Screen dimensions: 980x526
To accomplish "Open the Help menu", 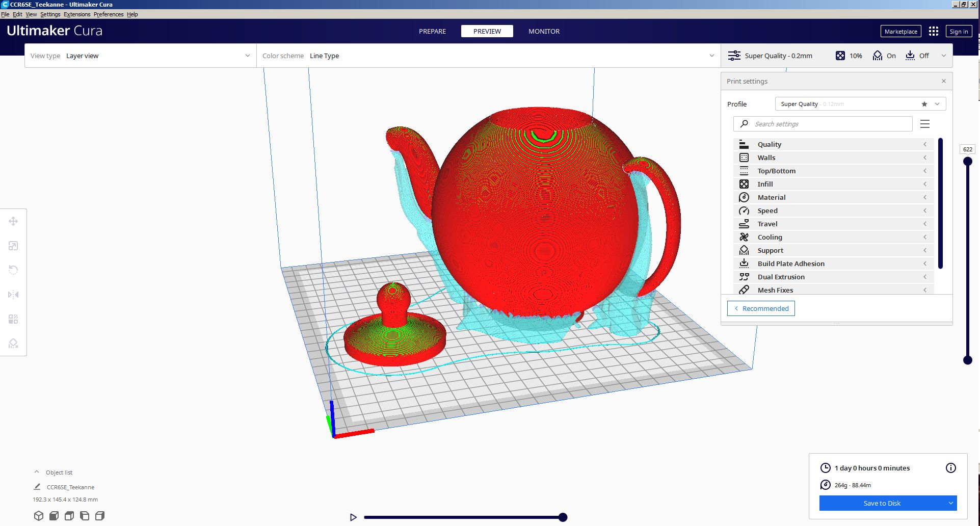I will [x=133, y=14].
